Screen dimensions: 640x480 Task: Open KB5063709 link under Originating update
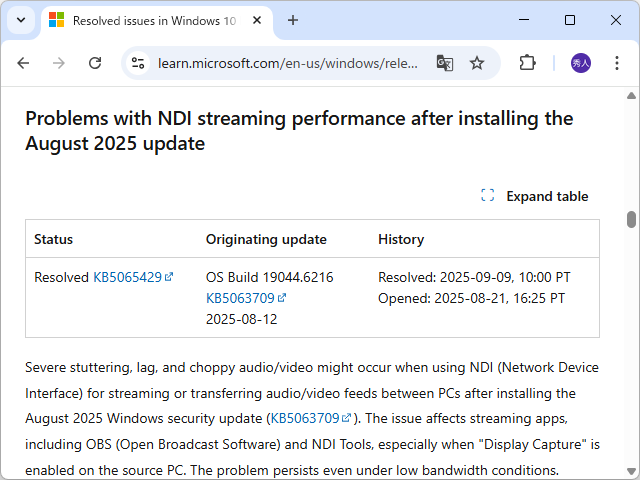240,298
